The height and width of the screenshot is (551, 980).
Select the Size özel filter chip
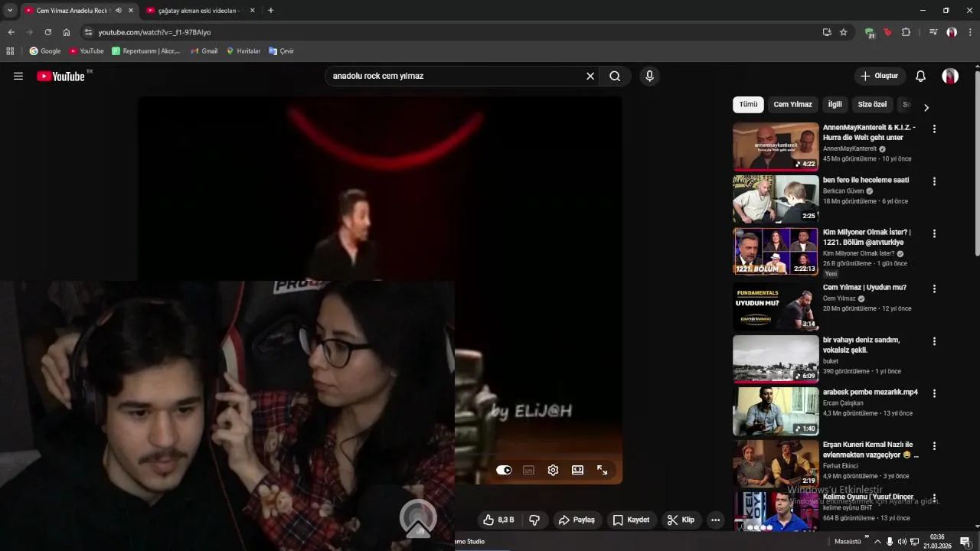(872, 104)
